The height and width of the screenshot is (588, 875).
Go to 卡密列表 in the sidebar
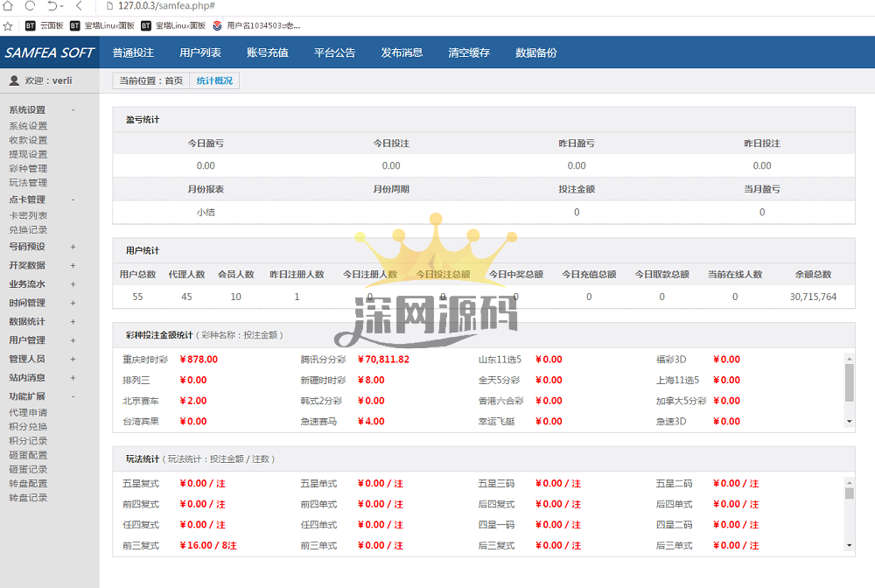pos(28,216)
